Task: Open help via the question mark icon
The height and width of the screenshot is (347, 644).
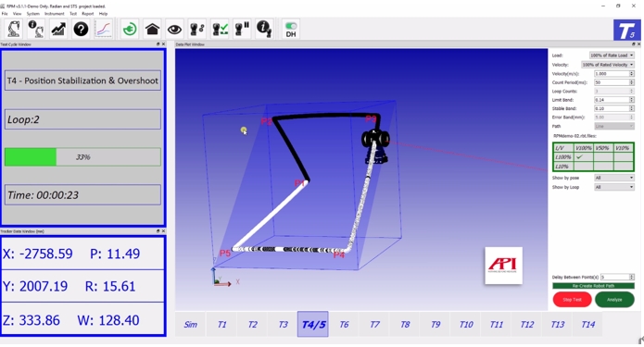Action: [81, 29]
